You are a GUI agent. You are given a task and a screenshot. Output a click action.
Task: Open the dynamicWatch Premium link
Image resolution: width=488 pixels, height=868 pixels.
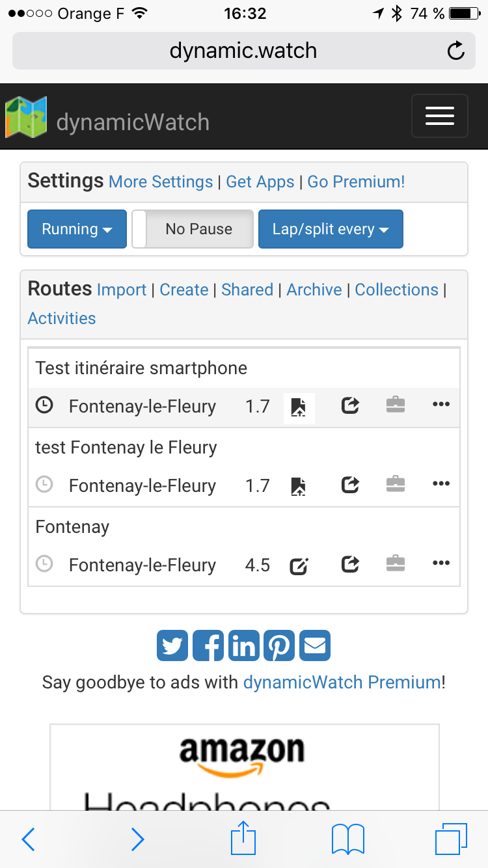point(342,682)
